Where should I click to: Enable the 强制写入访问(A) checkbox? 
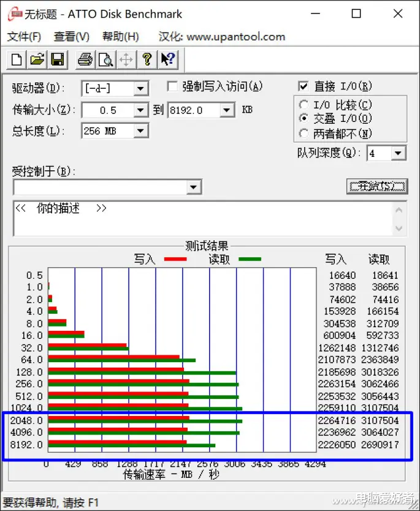point(172,86)
